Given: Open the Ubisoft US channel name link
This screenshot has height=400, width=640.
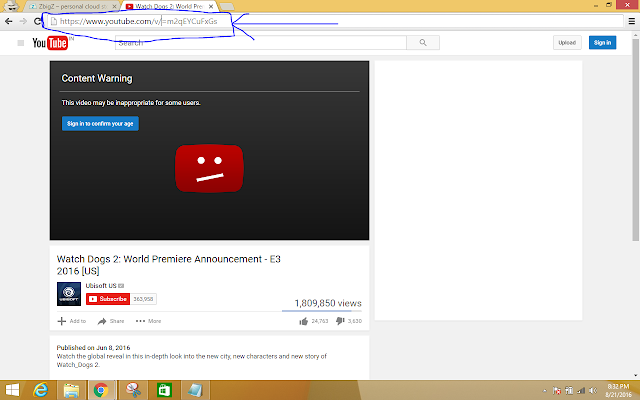Looking at the screenshot, I should (101, 286).
